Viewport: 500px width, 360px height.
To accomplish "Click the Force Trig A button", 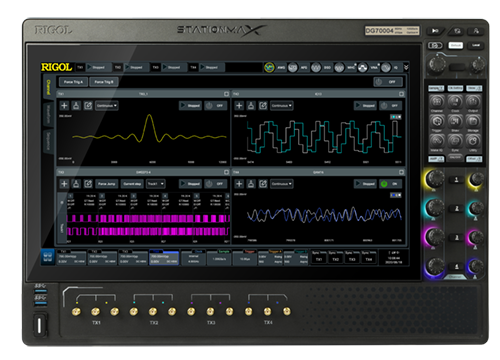I will (x=73, y=82).
